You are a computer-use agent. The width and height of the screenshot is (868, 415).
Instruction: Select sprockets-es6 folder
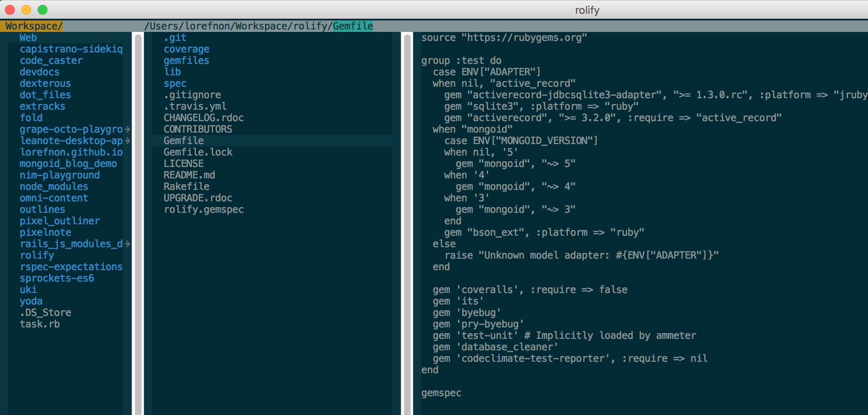tap(57, 278)
